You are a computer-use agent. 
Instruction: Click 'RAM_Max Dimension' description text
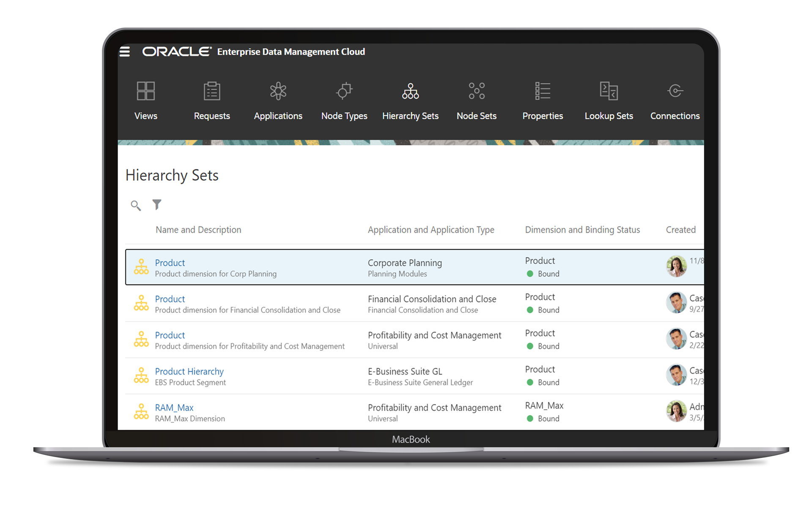click(x=190, y=419)
